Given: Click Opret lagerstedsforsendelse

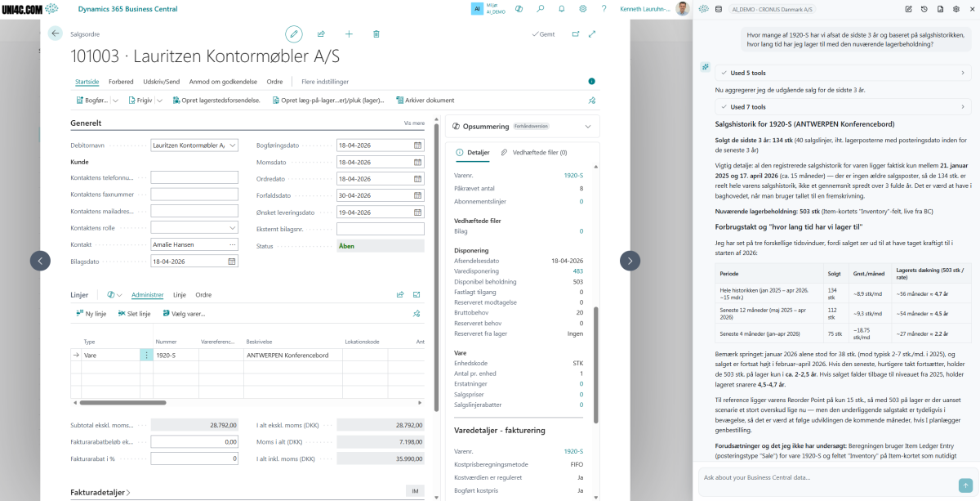Looking at the screenshot, I should click(x=216, y=101).
